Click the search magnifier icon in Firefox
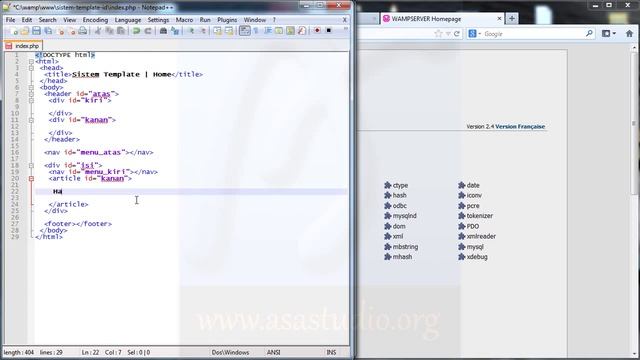 (x=589, y=33)
